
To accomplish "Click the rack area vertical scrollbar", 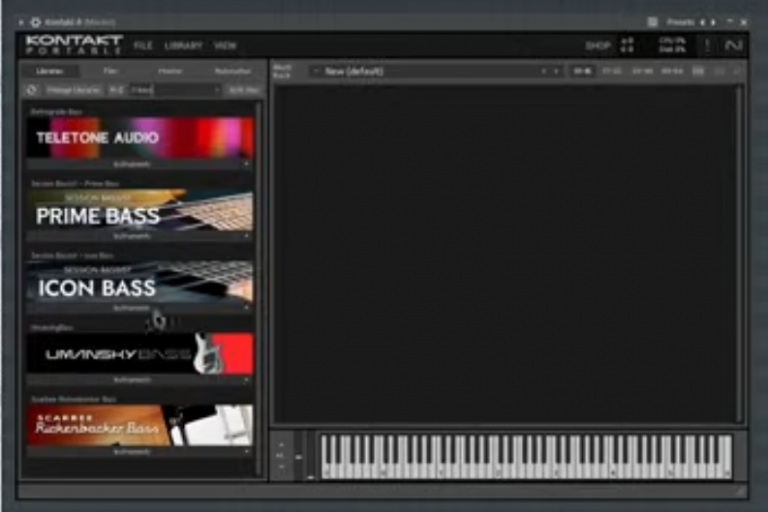I will pos(741,254).
